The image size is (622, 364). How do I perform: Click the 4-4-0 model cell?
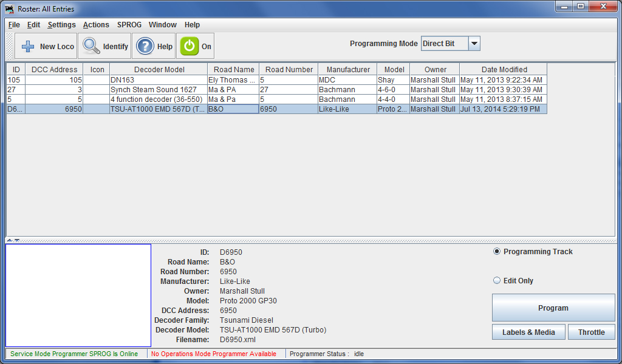point(394,99)
